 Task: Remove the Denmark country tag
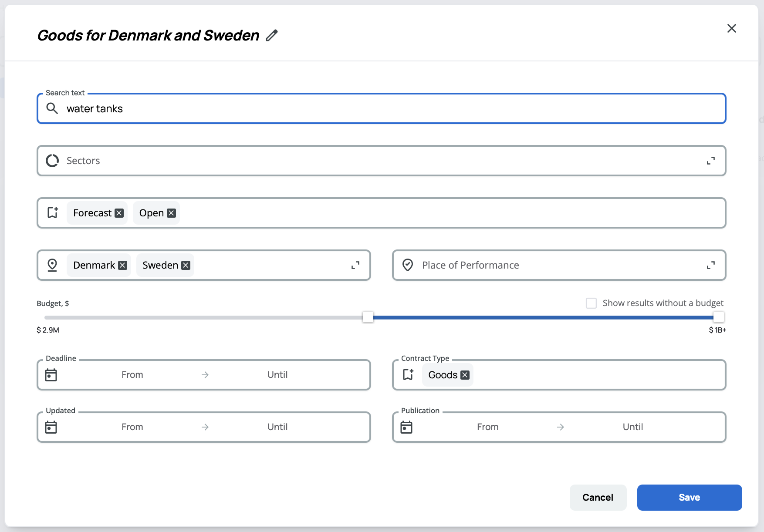click(x=123, y=265)
